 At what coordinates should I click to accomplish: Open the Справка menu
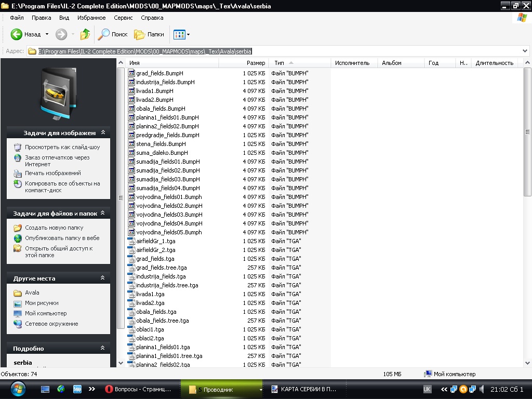152,18
